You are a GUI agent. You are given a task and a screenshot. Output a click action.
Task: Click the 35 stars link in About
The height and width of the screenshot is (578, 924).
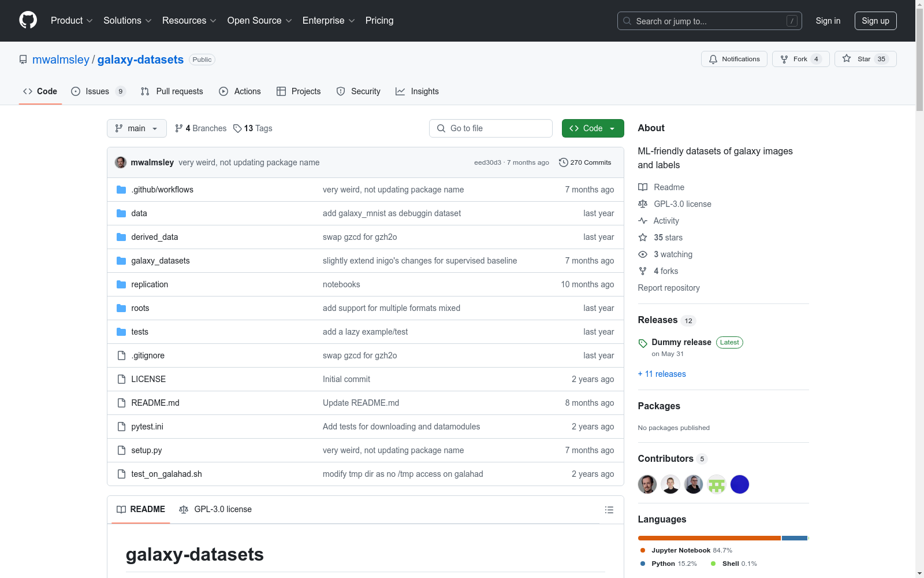pyautogui.click(x=668, y=238)
